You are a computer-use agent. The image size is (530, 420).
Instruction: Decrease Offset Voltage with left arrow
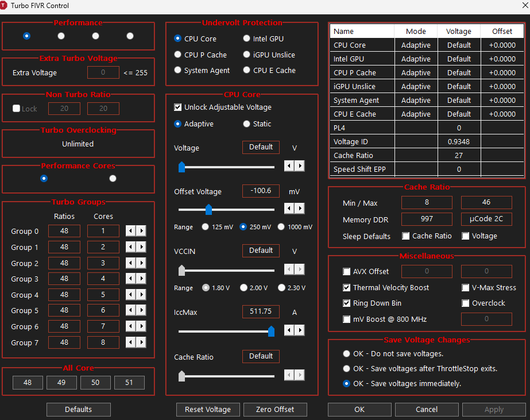click(x=289, y=209)
